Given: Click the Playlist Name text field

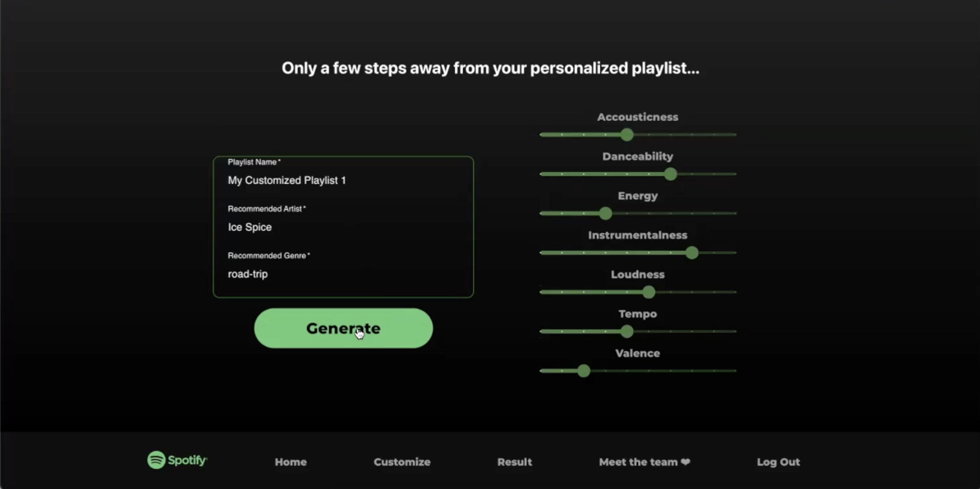Looking at the screenshot, I should [342, 180].
